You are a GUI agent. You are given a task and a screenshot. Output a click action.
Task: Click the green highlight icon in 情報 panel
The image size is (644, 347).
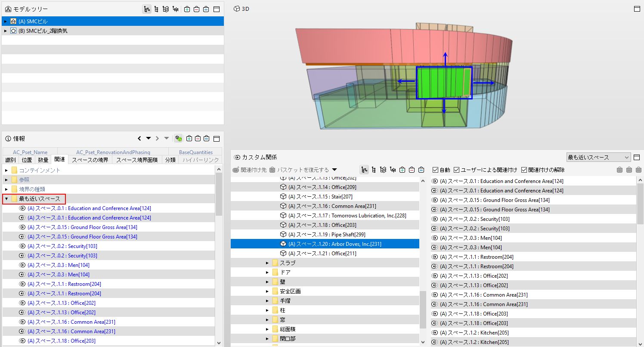click(x=178, y=139)
